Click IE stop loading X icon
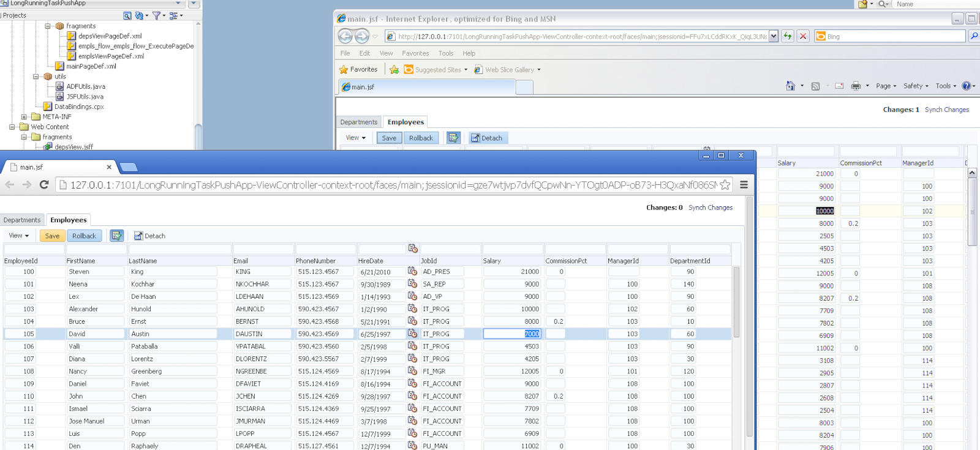The height and width of the screenshot is (450, 980). (x=803, y=36)
